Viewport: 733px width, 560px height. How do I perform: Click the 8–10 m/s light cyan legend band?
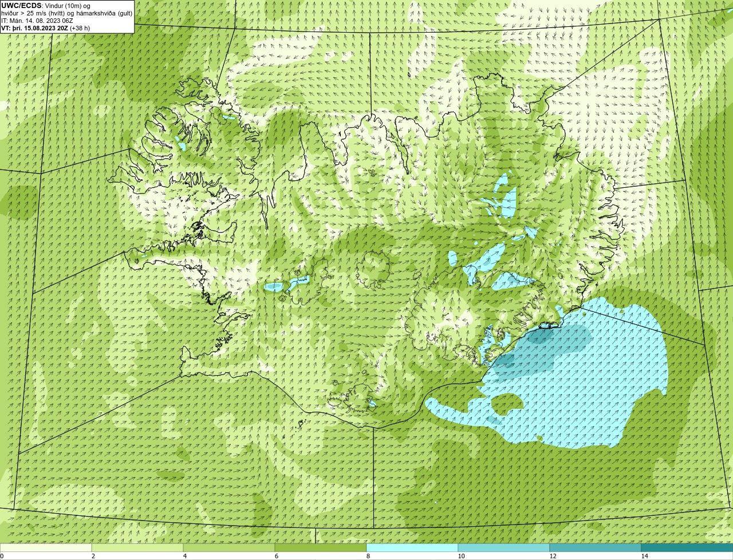point(412,547)
